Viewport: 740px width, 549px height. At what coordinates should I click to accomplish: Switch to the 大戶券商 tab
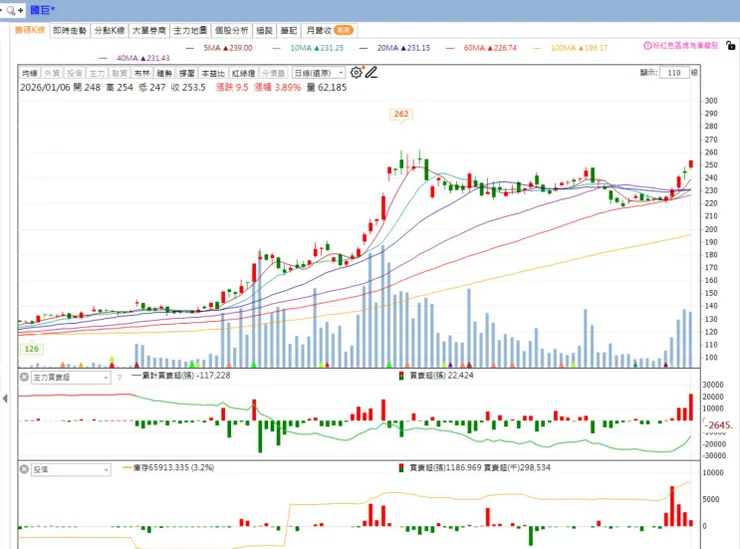click(x=149, y=30)
